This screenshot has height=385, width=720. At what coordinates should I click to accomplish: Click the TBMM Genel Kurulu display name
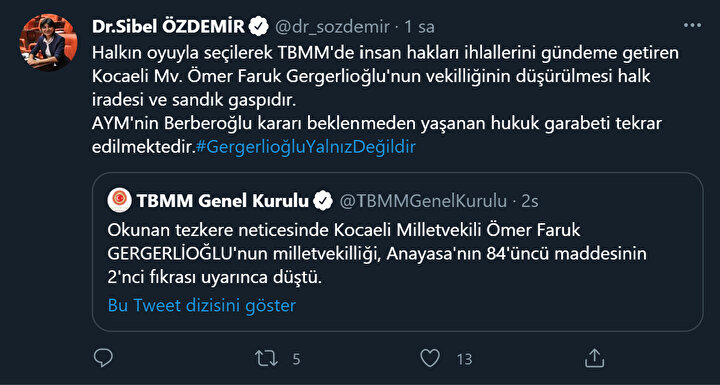coord(223,201)
